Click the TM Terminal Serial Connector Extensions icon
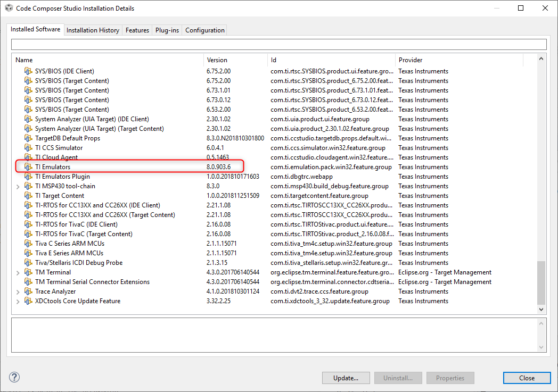Image resolution: width=558 pixels, height=392 pixels. pyautogui.click(x=28, y=282)
